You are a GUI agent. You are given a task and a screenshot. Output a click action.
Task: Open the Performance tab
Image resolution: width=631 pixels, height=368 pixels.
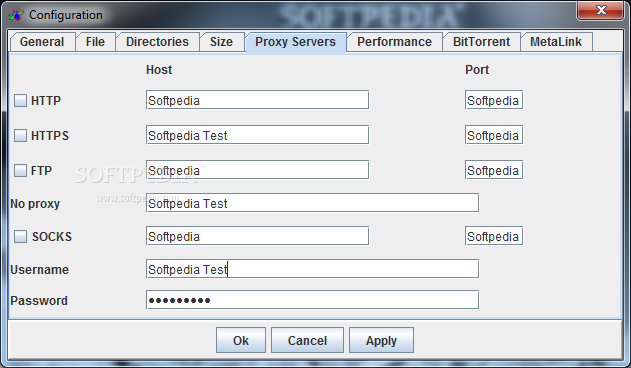tap(394, 42)
